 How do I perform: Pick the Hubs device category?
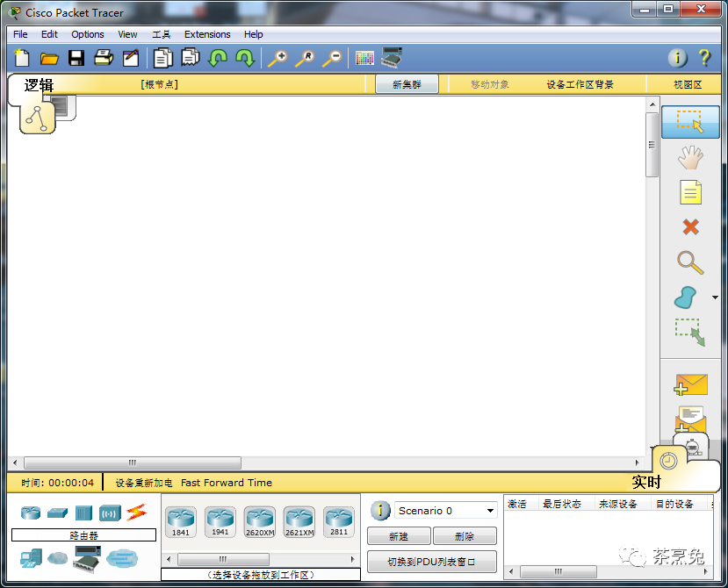click(x=83, y=513)
